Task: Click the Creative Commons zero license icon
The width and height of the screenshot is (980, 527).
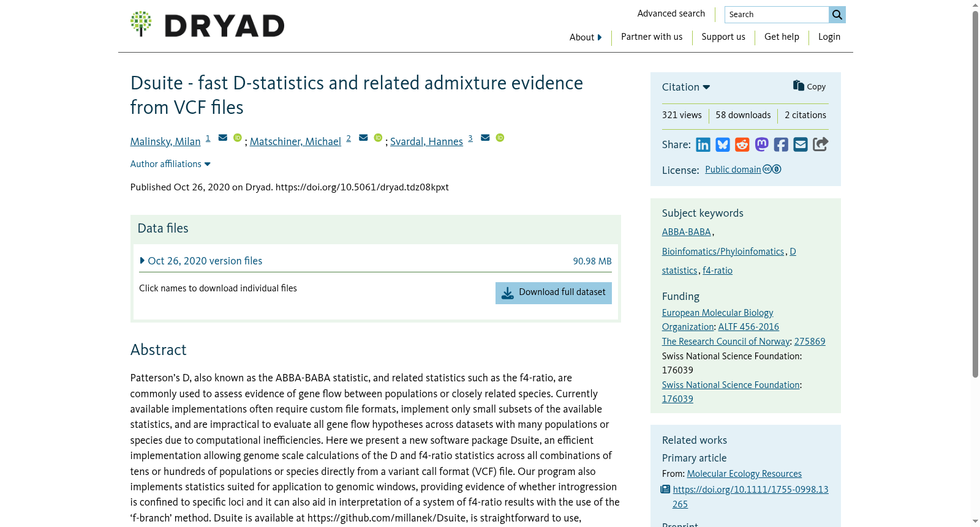Action: pos(772,170)
